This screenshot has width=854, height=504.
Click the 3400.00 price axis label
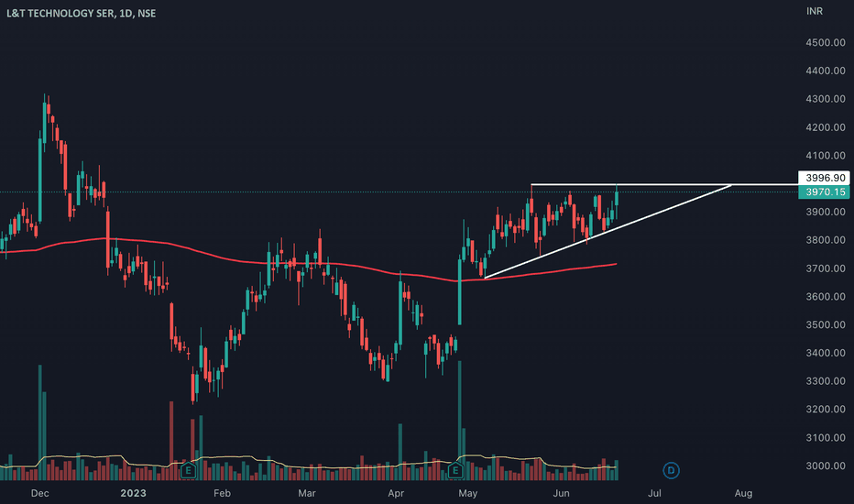pyautogui.click(x=826, y=353)
